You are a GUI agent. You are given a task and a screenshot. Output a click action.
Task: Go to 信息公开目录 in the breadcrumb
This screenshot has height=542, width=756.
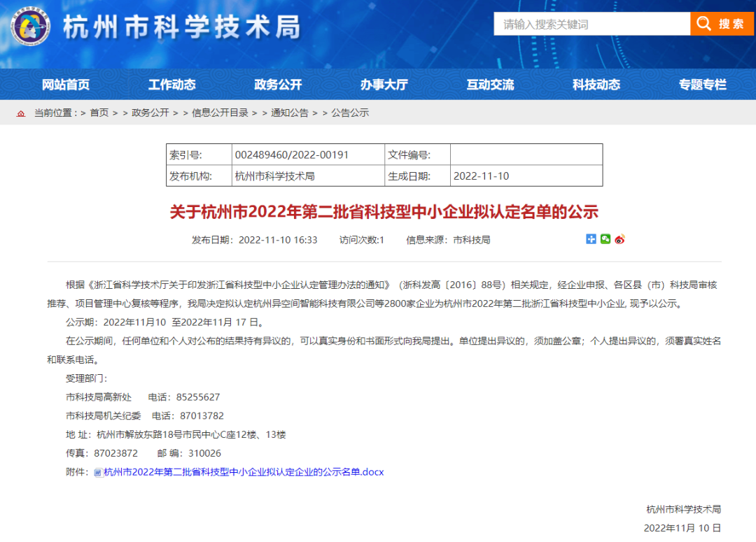pyautogui.click(x=220, y=113)
